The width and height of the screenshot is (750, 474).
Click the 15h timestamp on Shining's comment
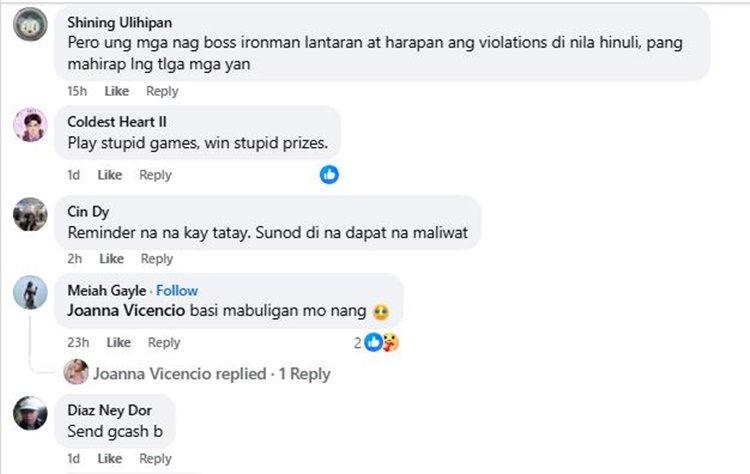[x=77, y=91]
